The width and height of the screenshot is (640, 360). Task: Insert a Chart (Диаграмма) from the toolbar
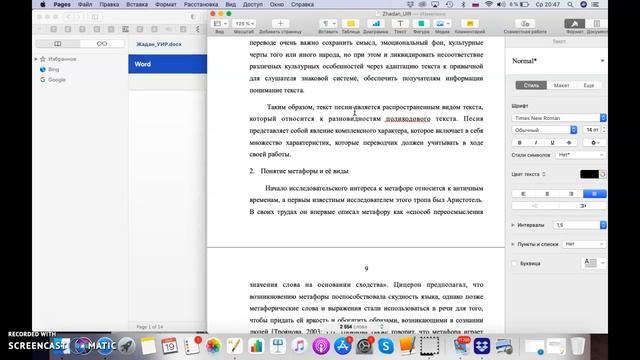tap(376, 24)
